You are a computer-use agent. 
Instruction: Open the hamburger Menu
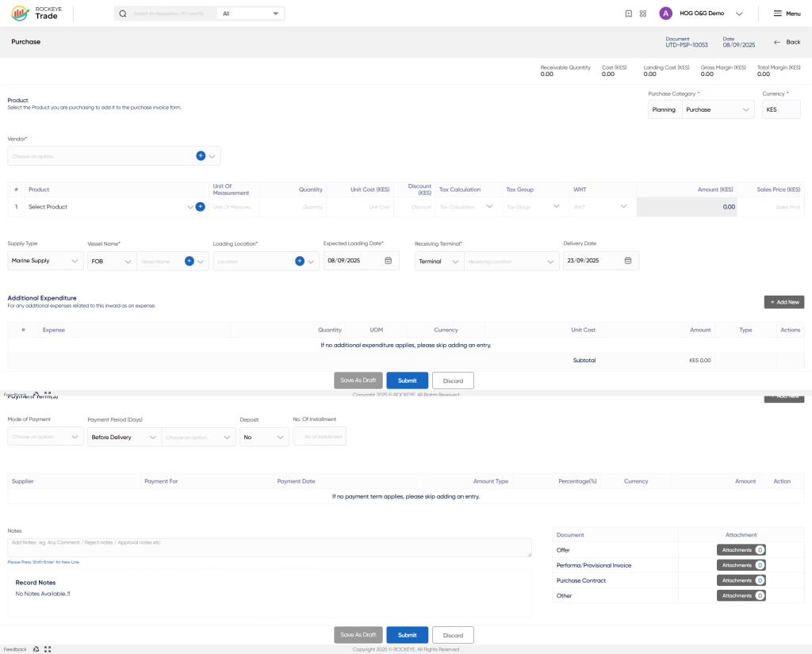point(787,13)
